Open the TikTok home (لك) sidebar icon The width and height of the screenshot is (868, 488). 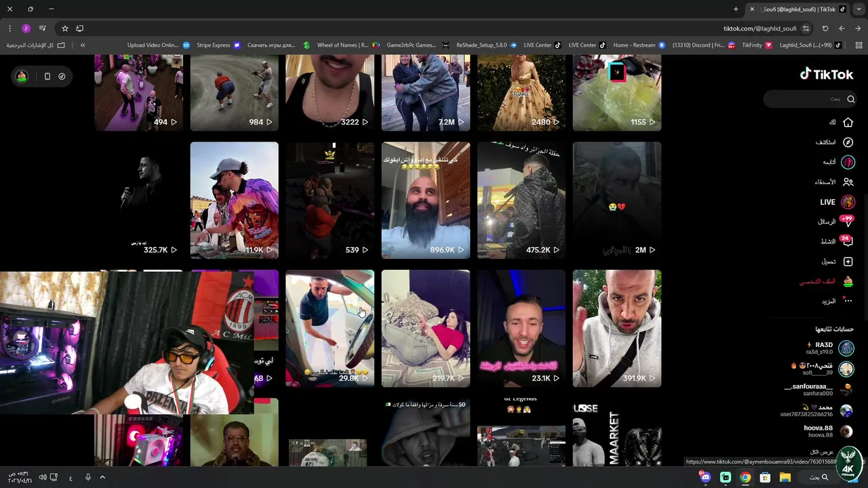848,123
